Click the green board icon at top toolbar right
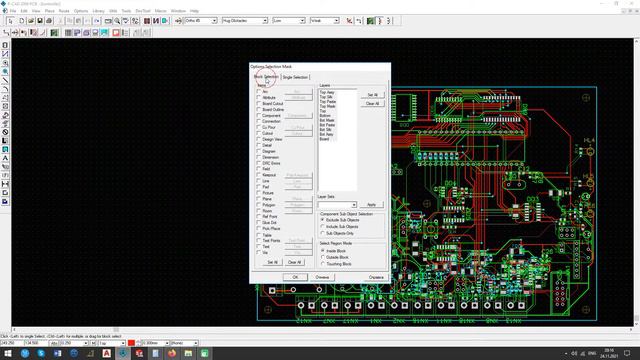The height and width of the screenshot is (360, 640). (371, 21)
